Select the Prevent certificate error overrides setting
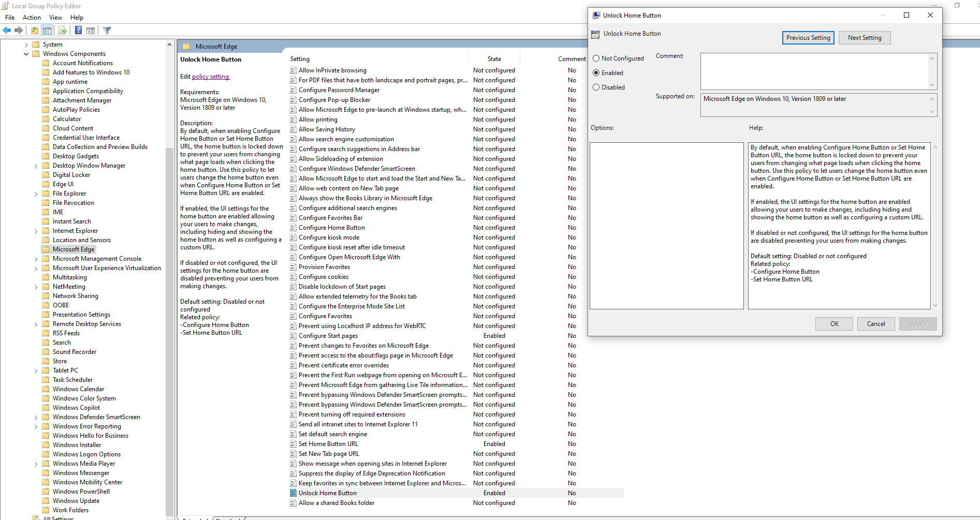This screenshot has height=520, width=980. pyautogui.click(x=344, y=365)
